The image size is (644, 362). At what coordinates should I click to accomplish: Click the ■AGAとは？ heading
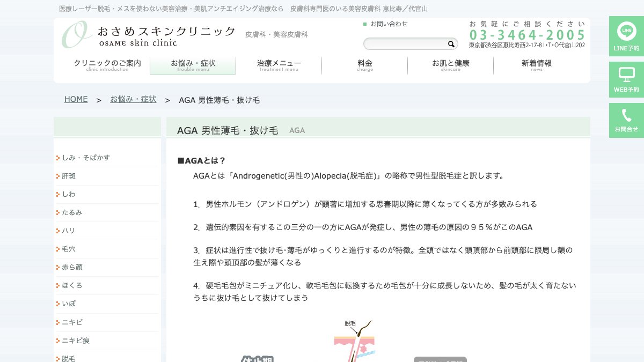202,160
